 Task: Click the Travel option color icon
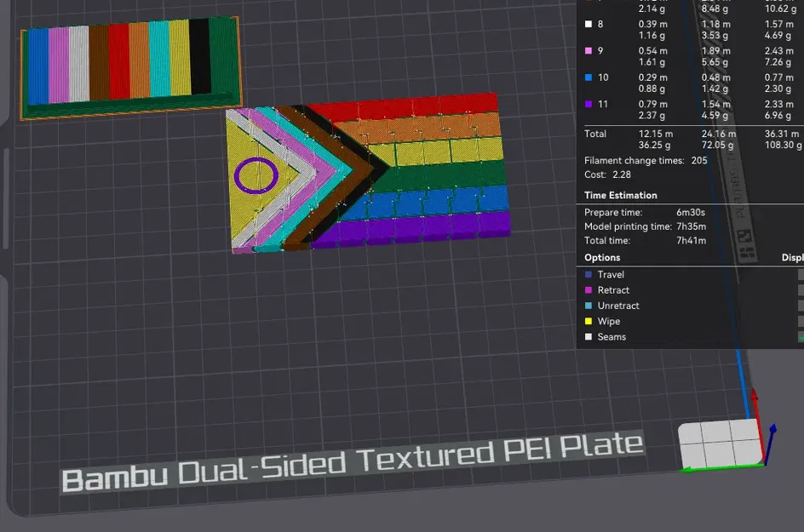pos(589,275)
